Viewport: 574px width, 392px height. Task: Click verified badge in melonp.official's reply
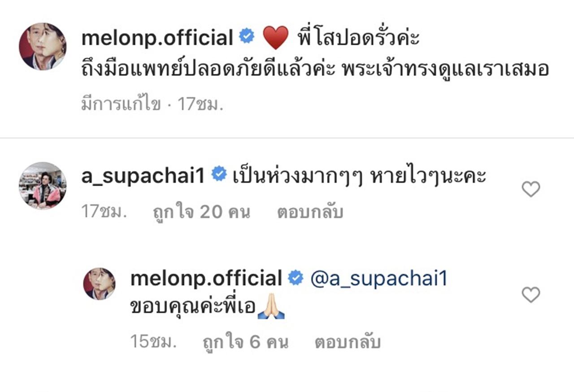[x=296, y=279]
